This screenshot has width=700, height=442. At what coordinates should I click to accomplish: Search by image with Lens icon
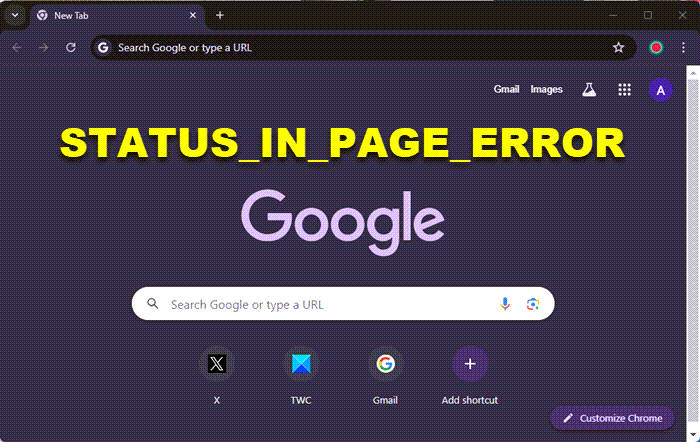pos(533,304)
